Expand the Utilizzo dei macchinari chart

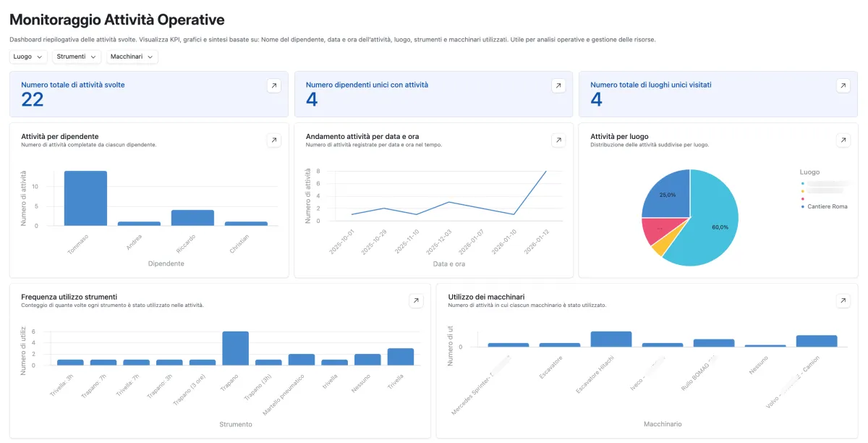[x=843, y=301]
